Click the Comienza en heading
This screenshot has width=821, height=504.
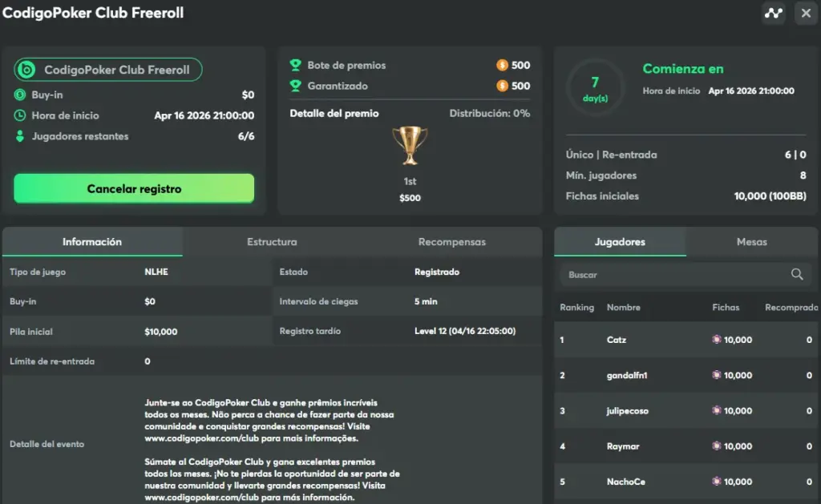tap(683, 69)
